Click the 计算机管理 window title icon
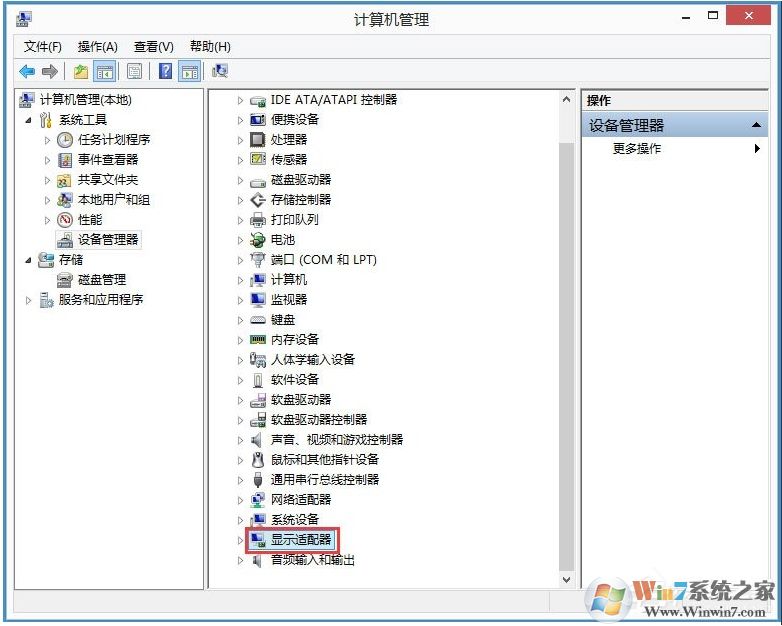Viewport: 782px width, 626px height. [23, 19]
